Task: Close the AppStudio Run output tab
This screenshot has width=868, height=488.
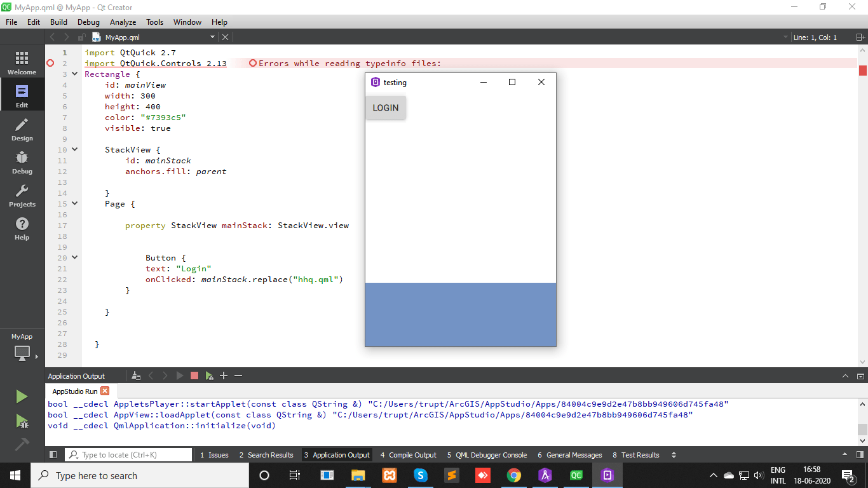Action: click(105, 391)
